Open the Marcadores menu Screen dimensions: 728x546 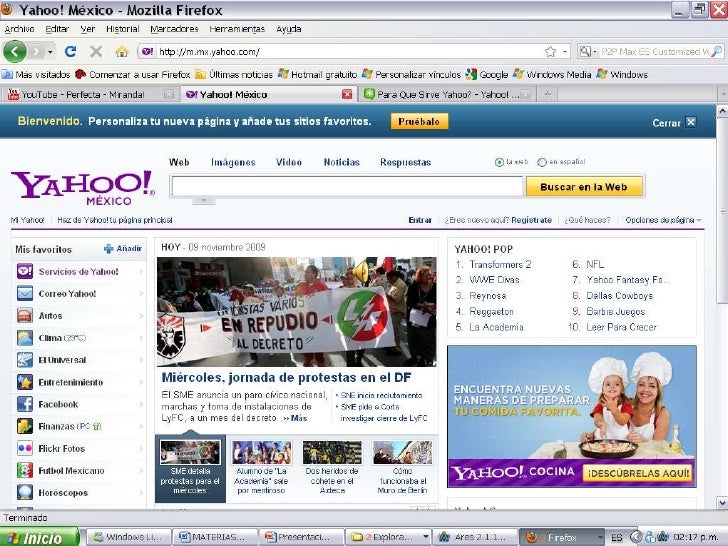(174, 29)
